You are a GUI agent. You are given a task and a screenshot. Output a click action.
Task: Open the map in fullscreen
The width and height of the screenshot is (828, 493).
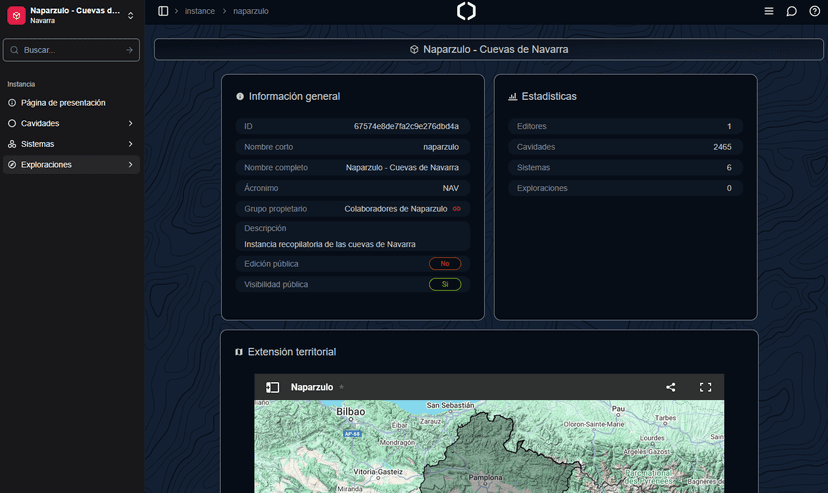[x=705, y=387]
